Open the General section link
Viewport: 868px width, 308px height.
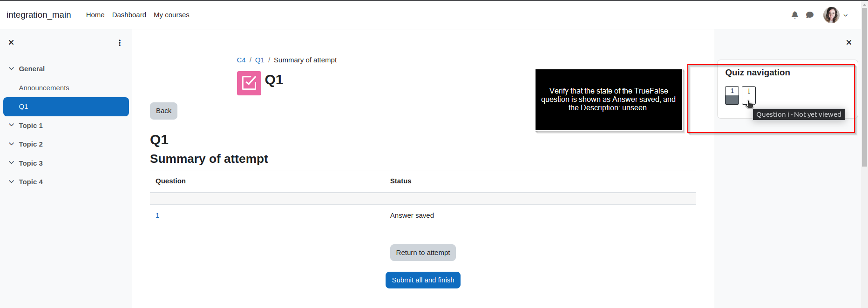pyautogui.click(x=32, y=69)
